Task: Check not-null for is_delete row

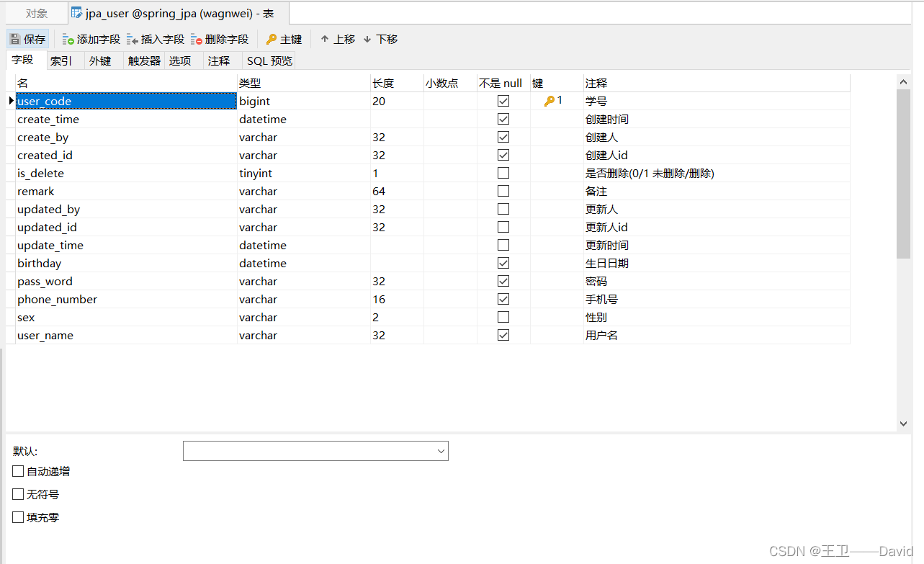Action: [503, 173]
